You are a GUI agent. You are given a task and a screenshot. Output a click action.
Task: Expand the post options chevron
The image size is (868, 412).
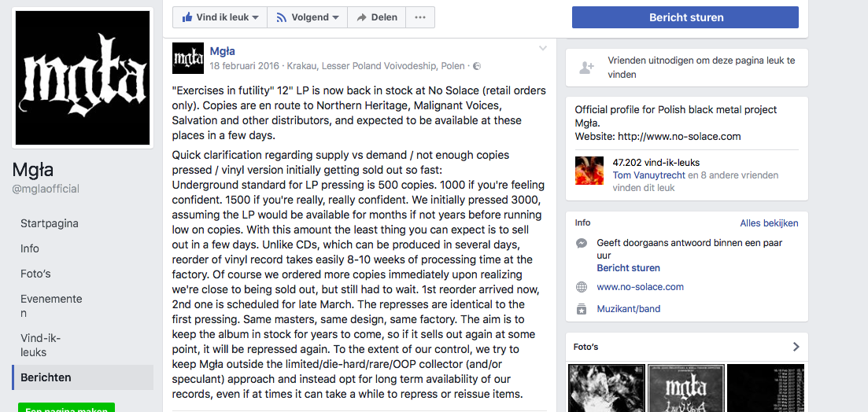[542, 49]
